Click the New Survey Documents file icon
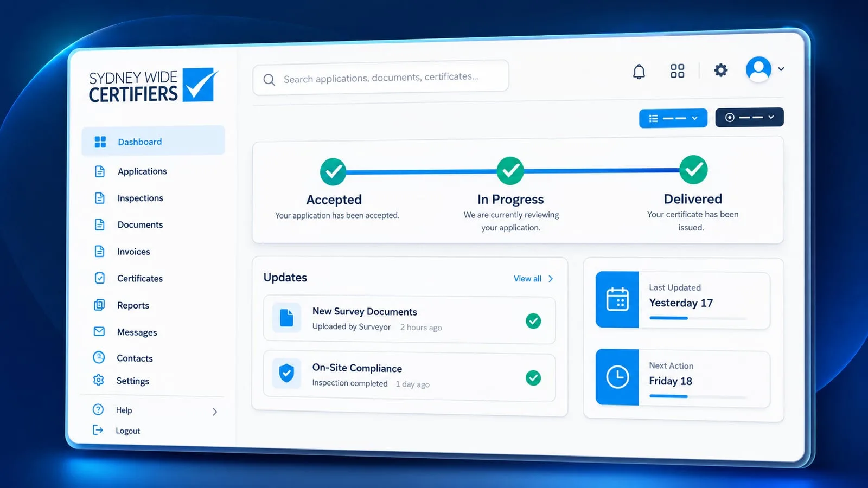Screen dimensions: 868x488 (286, 318)
